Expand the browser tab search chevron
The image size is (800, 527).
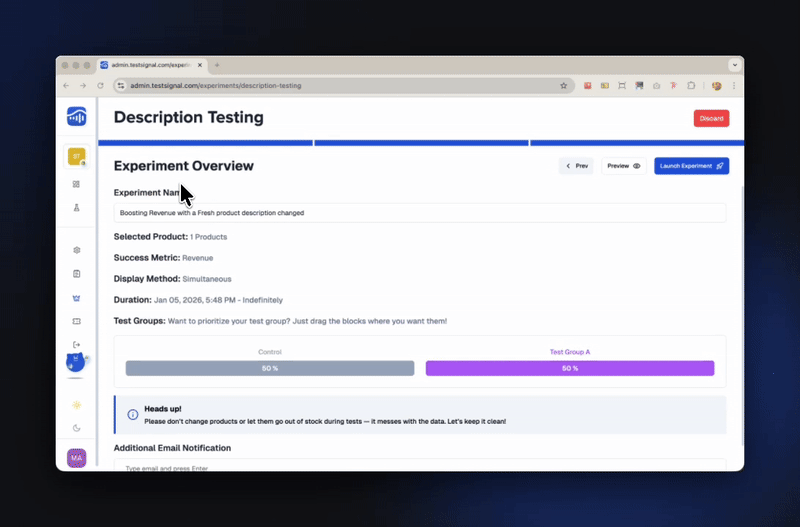735,65
